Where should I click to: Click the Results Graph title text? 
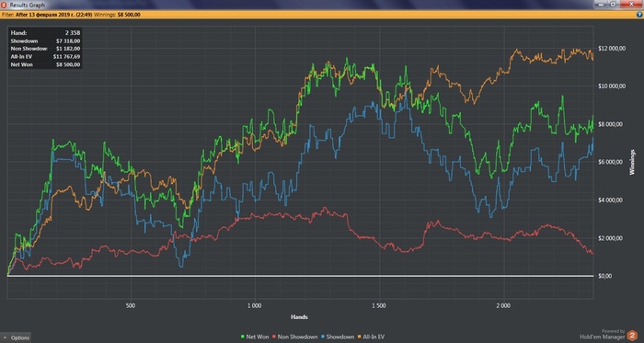point(27,5)
